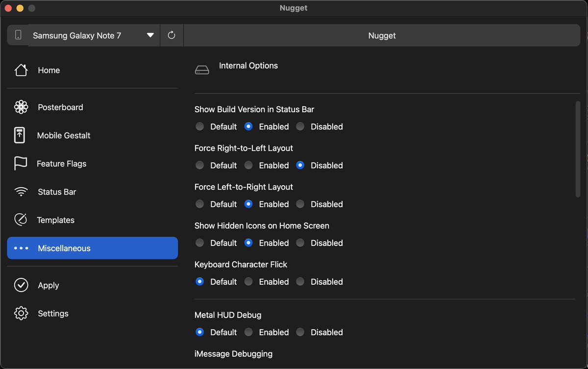Screen dimensions: 588x369
Task: Click the Apply checkmark icon
Action: [21, 285]
